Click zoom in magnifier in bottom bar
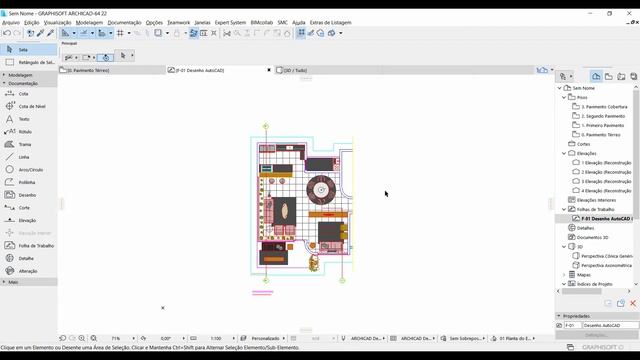This screenshot has width=640, height=360. click(x=82, y=338)
